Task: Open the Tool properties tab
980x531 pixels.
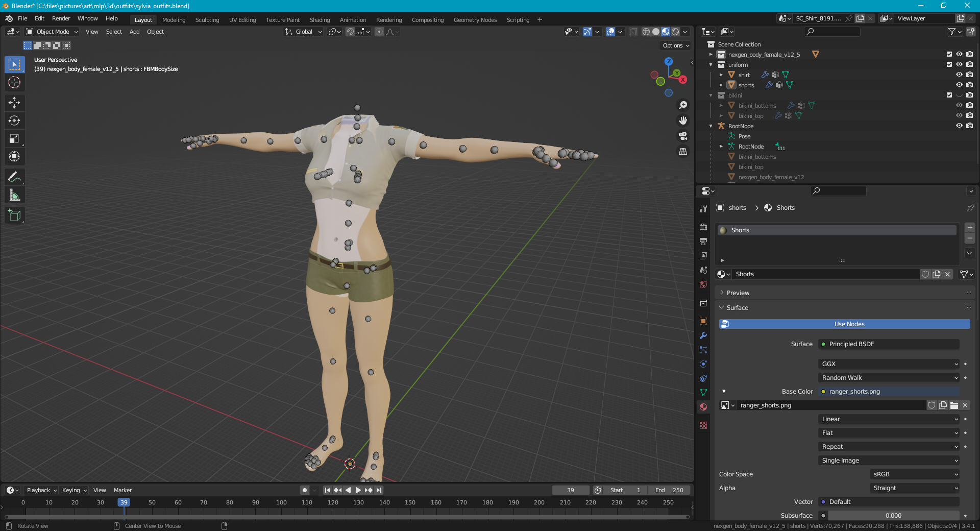Action: (x=703, y=208)
